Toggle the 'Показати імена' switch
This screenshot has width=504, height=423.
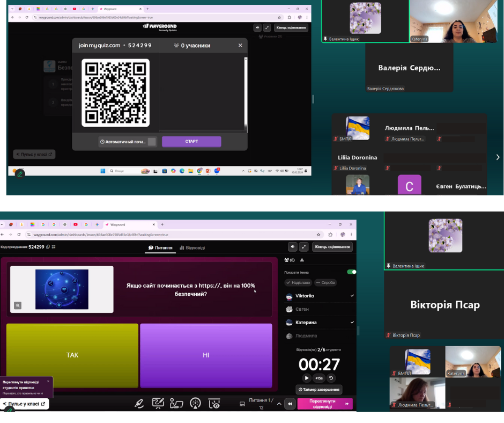[x=351, y=272]
